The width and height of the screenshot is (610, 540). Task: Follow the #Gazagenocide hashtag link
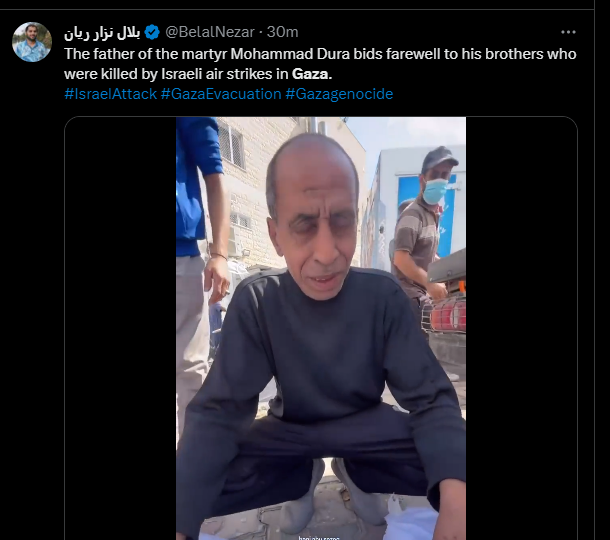339,94
